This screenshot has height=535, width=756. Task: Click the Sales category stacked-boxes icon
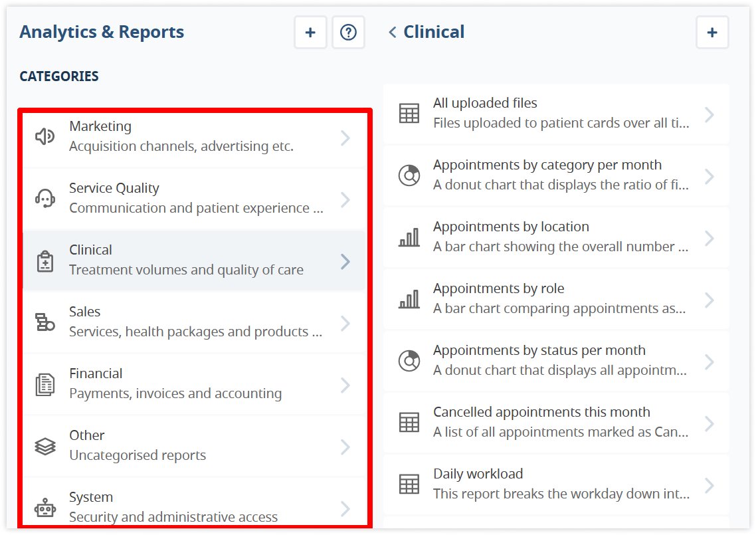[x=45, y=322]
